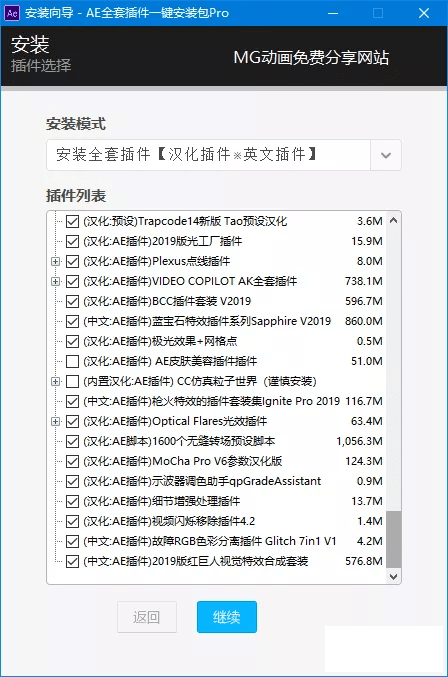The height and width of the screenshot is (677, 448).
Task: Expand the Optical Flares光效插件 node
Action: pyautogui.click(x=55, y=421)
